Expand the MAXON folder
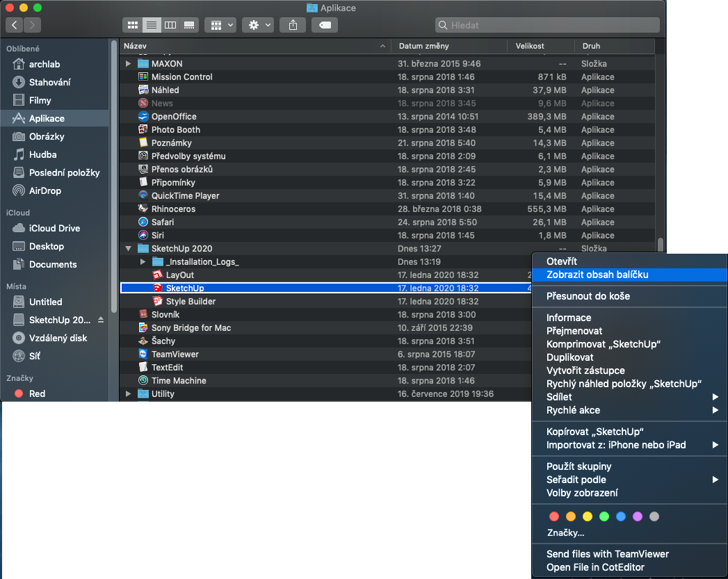This screenshot has height=579, width=728. [128, 63]
